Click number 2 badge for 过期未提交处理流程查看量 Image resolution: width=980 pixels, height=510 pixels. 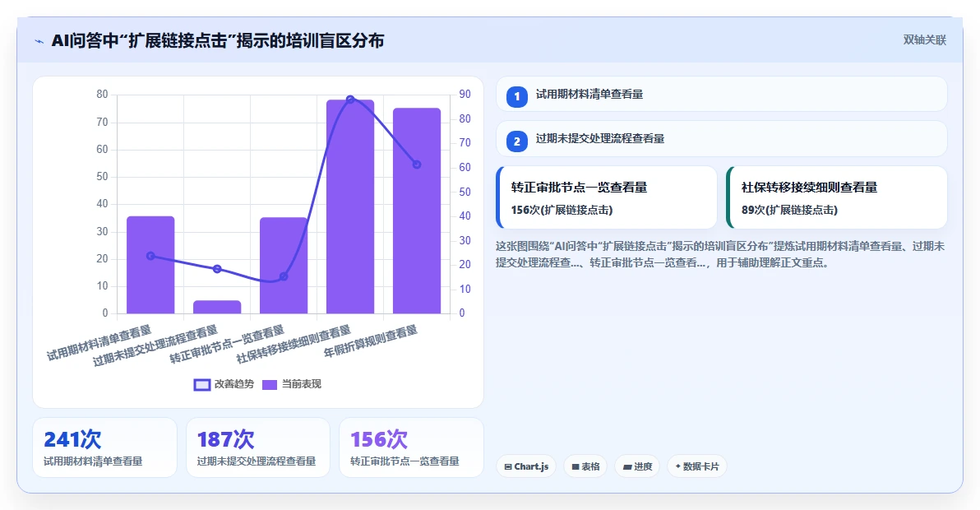517,141
